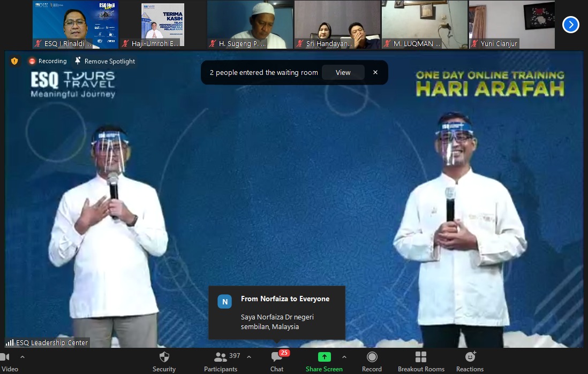The height and width of the screenshot is (374, 588).
Task: Open the Reactions emoji menu
Action: click(470, 361)
